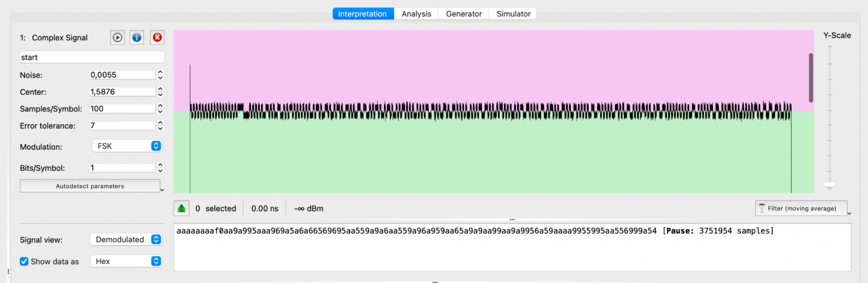Adjust the Noise stepper arrows
Screen dimensions: 868x283
160,75
